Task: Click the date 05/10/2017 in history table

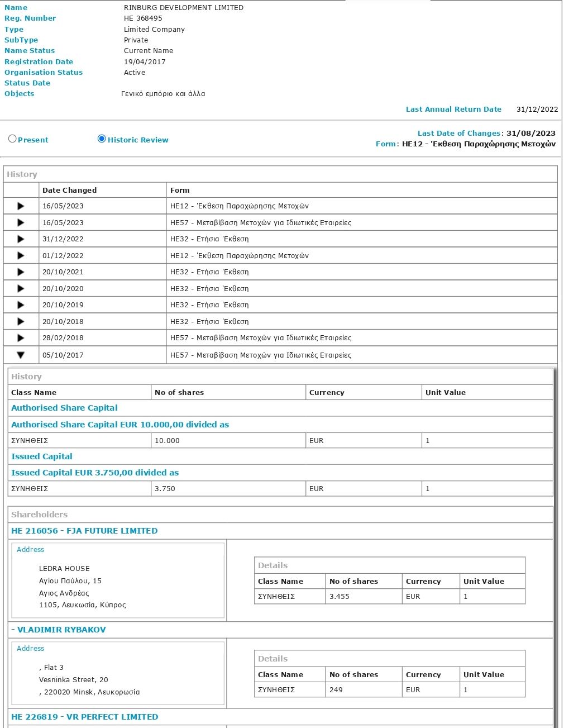Action: tap(63, 355)
